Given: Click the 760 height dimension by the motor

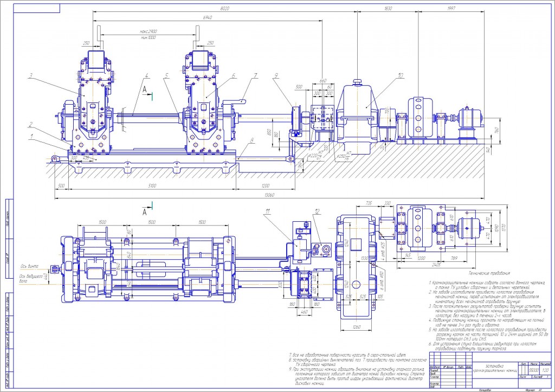Looking at the screenshot, I should [x=496, y=131].
